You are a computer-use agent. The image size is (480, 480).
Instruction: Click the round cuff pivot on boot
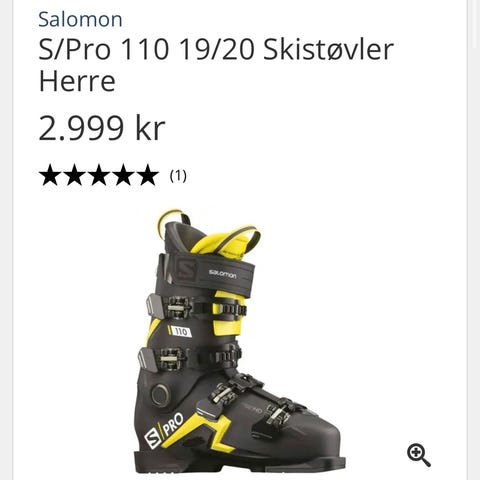pyautogui.click(x=160, y=395)
